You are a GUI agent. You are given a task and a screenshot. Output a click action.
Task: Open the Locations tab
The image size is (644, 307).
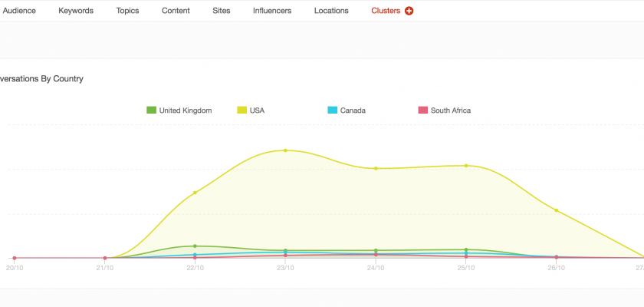point(331,11)
